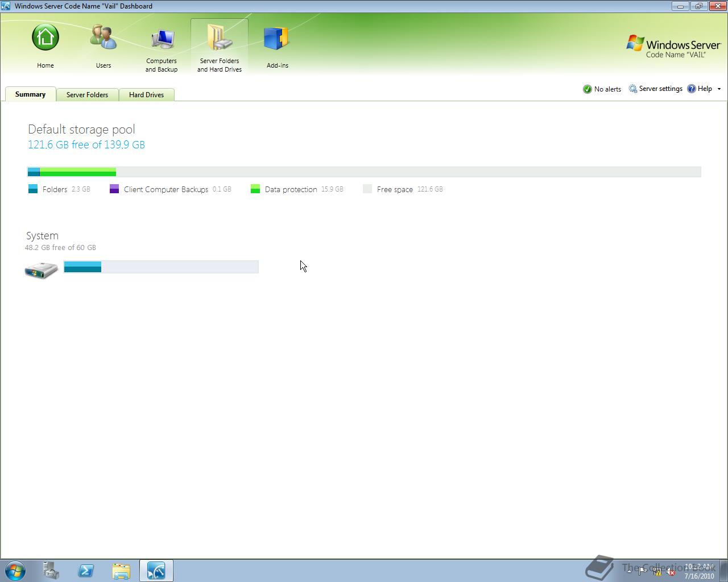Click the No alerts status indicator
The width and height of the screenshot is (728, 582).
(602, 89)
